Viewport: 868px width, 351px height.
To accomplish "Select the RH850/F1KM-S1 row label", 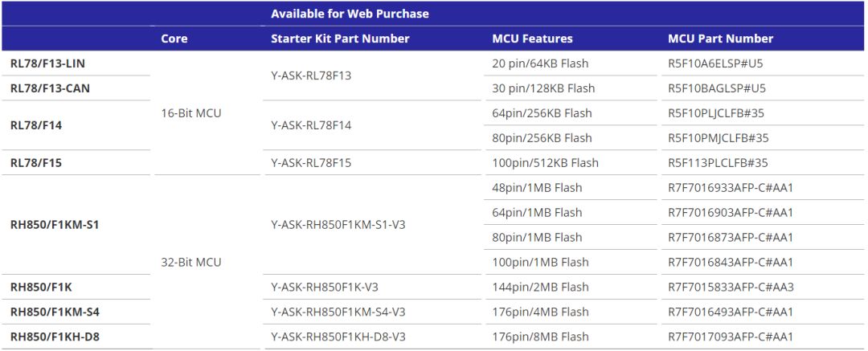I will 55,226.
